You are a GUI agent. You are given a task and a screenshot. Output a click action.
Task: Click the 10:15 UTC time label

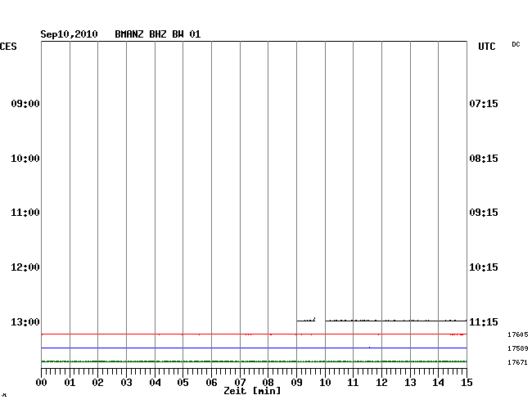484,267
